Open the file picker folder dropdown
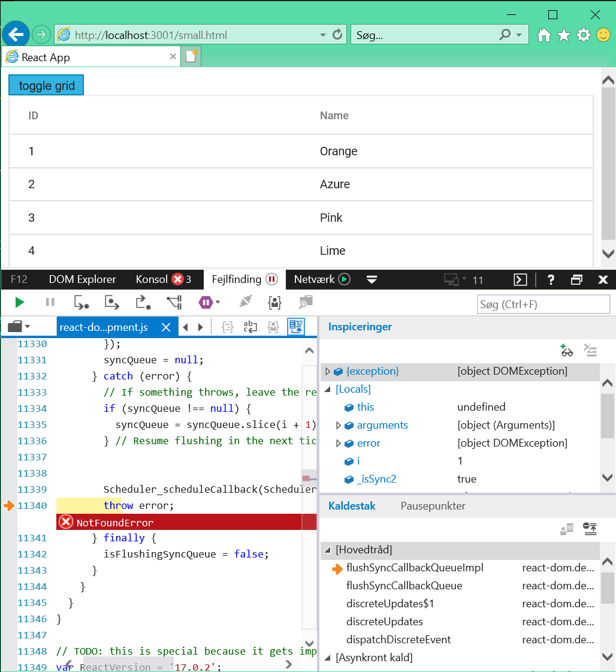Screen dimensions: 616x672 [x=19, y=327]
